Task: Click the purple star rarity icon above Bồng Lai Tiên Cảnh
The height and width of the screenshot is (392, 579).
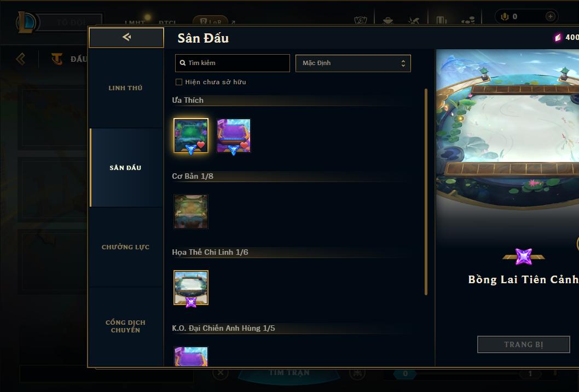Action: (x=524, y=256)
